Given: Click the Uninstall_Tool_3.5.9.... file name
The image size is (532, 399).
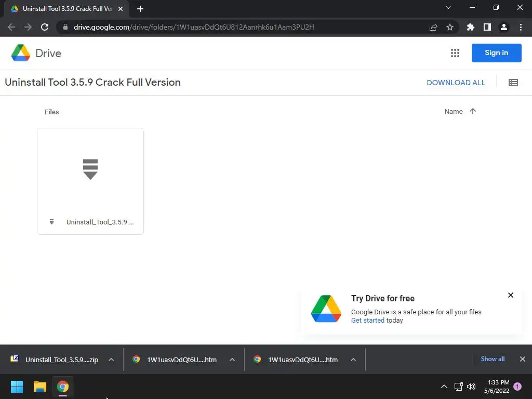Looking at the screenshot, I should pyautogui.click(x=100, y=222).
